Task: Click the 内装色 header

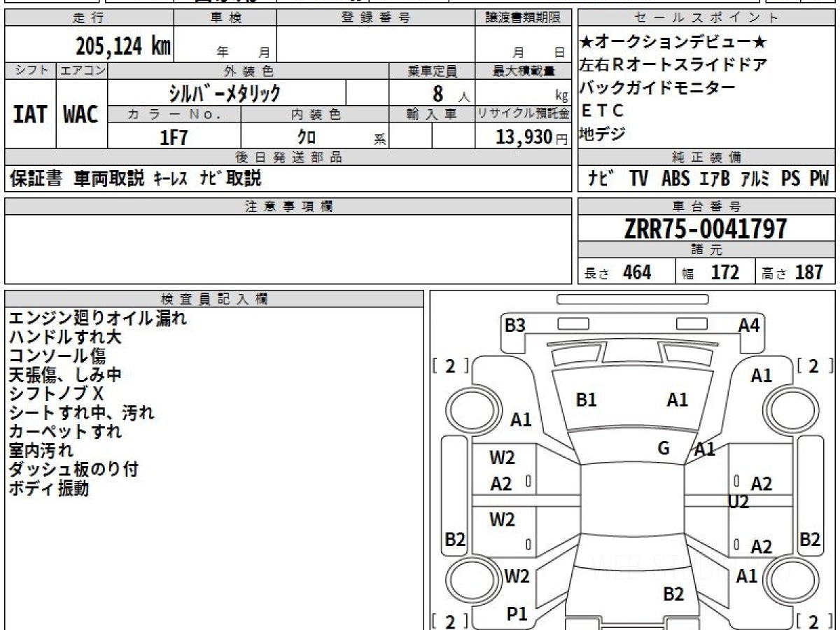Action: tap(315, 114)
